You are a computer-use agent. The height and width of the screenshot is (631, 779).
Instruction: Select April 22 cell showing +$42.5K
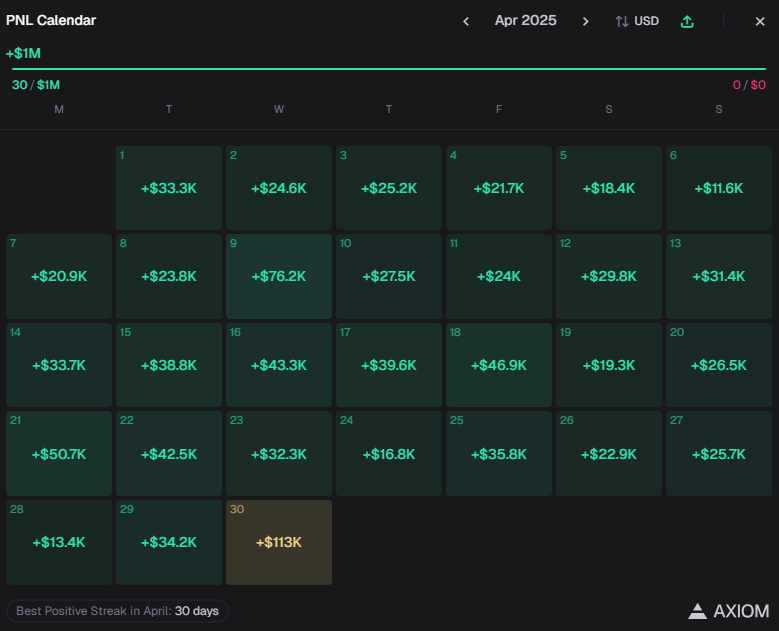(x=169, y=454)
